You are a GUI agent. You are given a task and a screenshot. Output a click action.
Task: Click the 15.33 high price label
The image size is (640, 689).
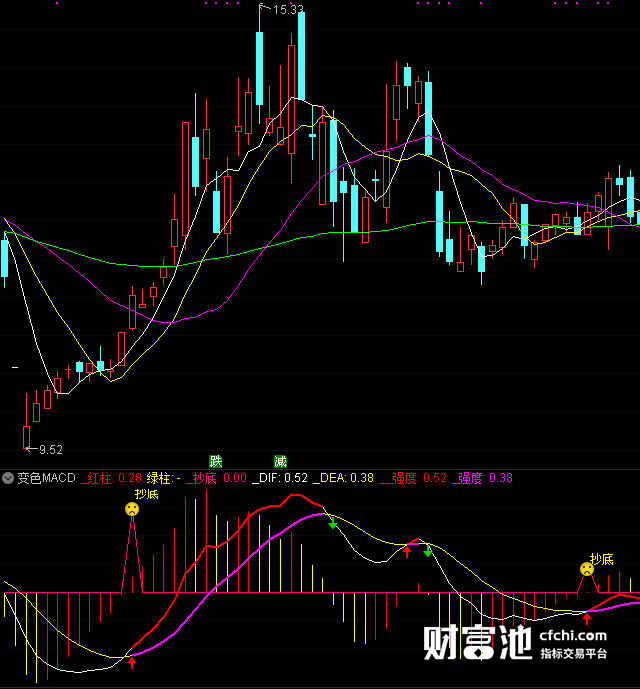[288, 10]
